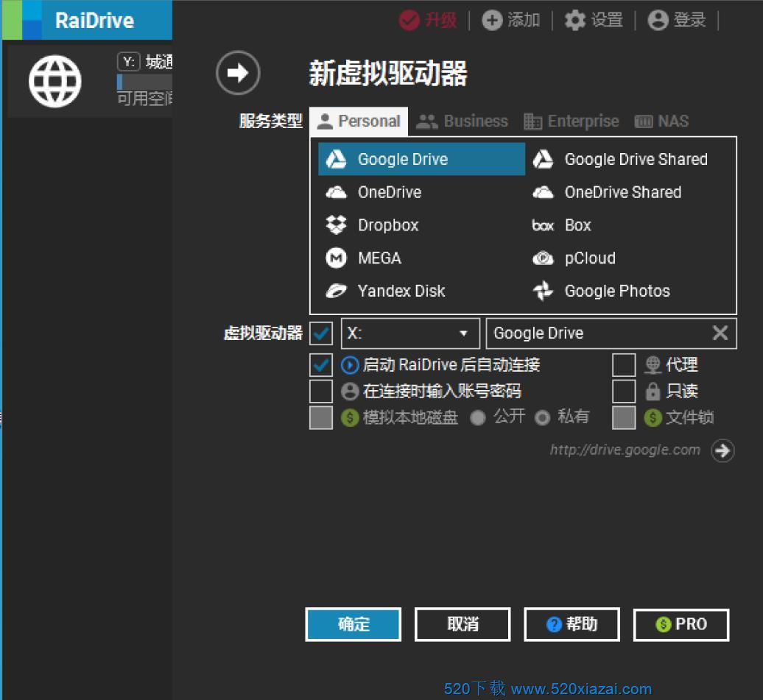Click the globe proxy icon by 代理

click(x=653, y=365)
